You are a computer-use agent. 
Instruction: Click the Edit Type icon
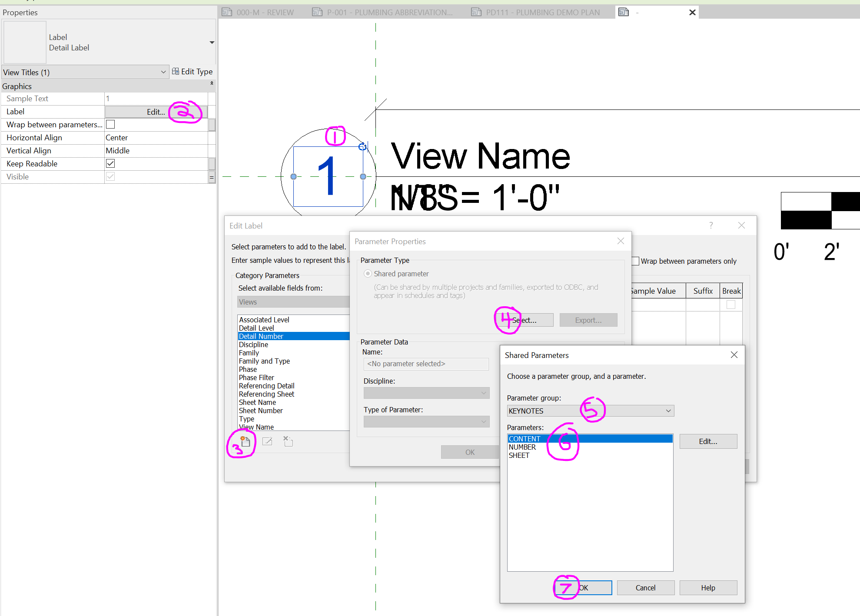[x=176, y=71]
